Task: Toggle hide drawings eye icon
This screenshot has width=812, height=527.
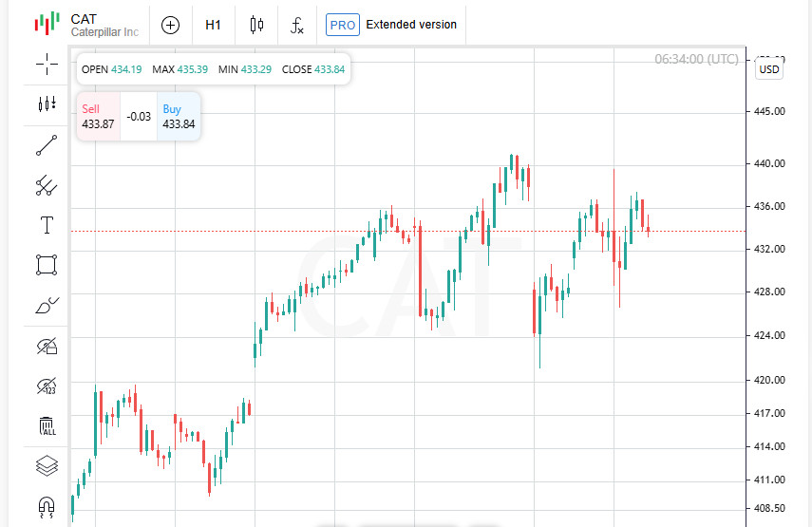Action: click(x=47, y=346)
